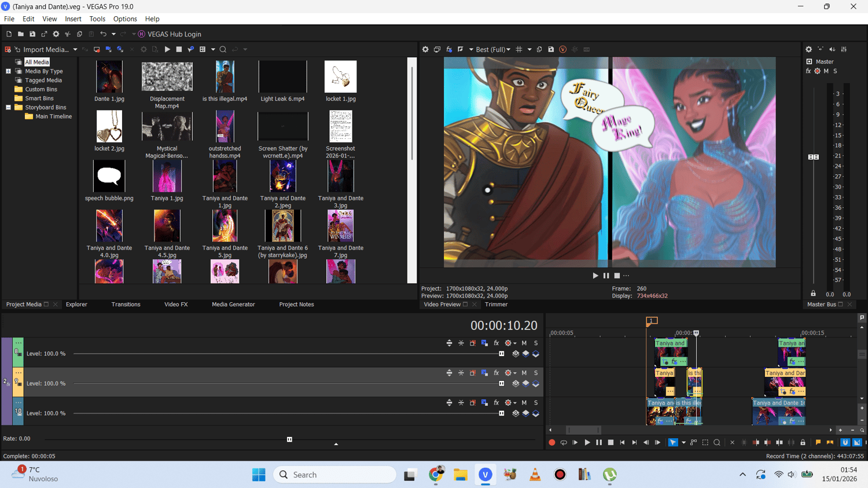Click the Search media magnifier in Project Media
The image size is (868, 488).
point(223,49)
